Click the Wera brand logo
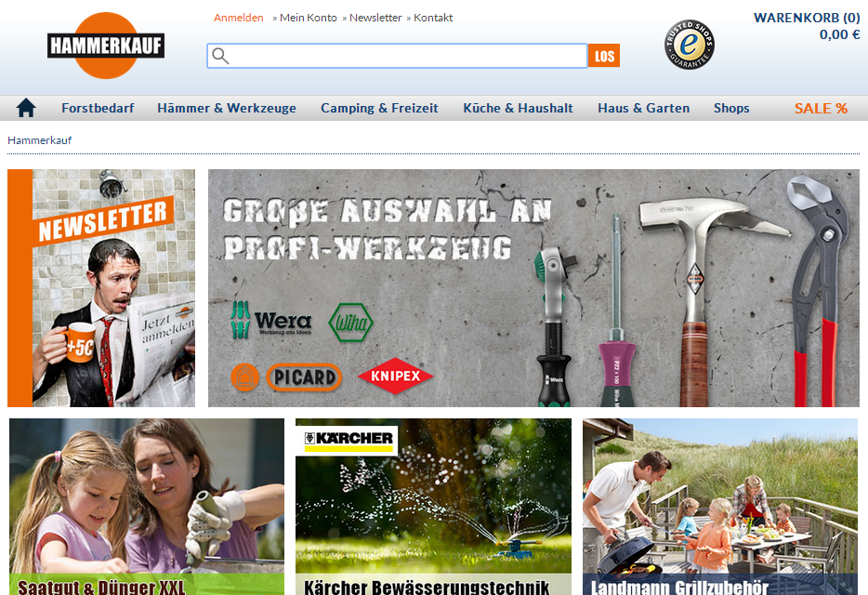 [x=270, y=320]
